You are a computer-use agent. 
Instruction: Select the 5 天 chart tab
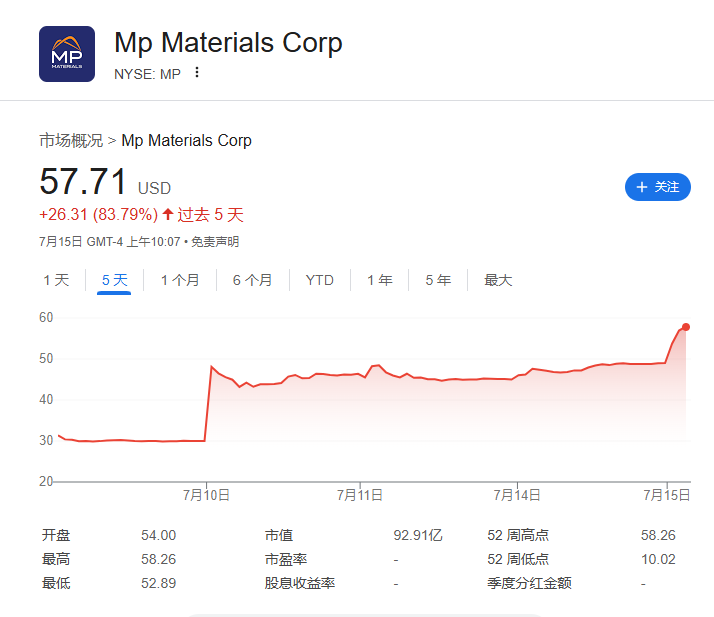pos(114,280)
